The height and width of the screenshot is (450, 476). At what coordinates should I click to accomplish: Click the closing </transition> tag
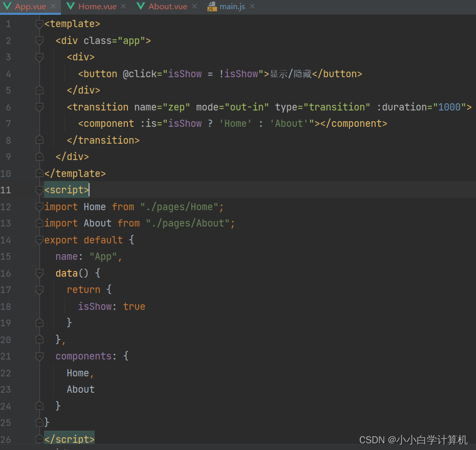click(x=103, y=141)
